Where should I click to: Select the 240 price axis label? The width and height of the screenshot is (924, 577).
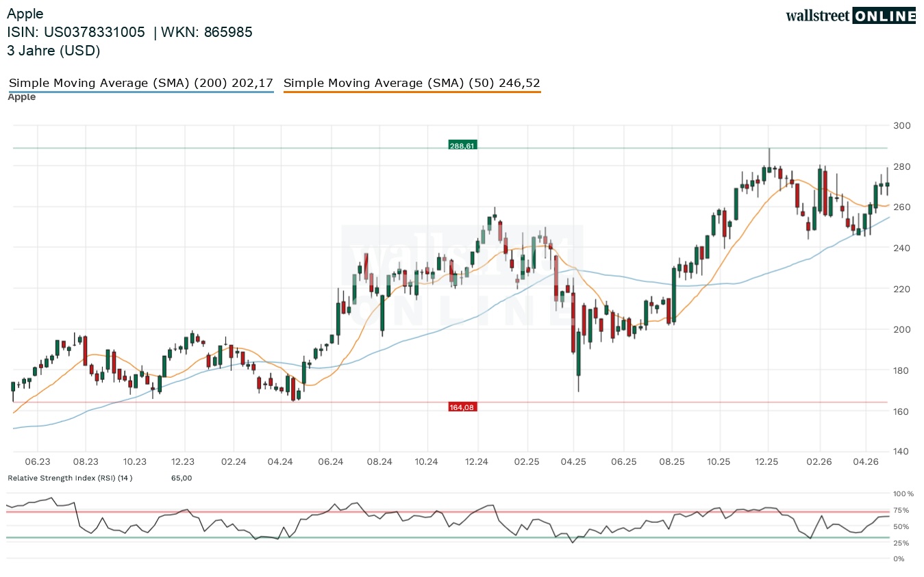click(901, 248)
